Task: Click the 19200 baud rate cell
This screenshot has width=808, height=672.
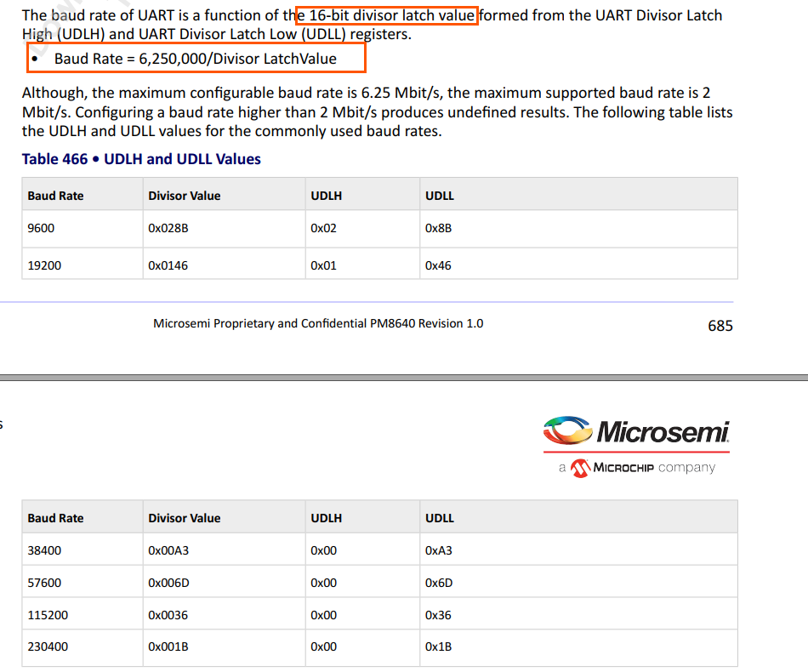Action: point(83,265)
